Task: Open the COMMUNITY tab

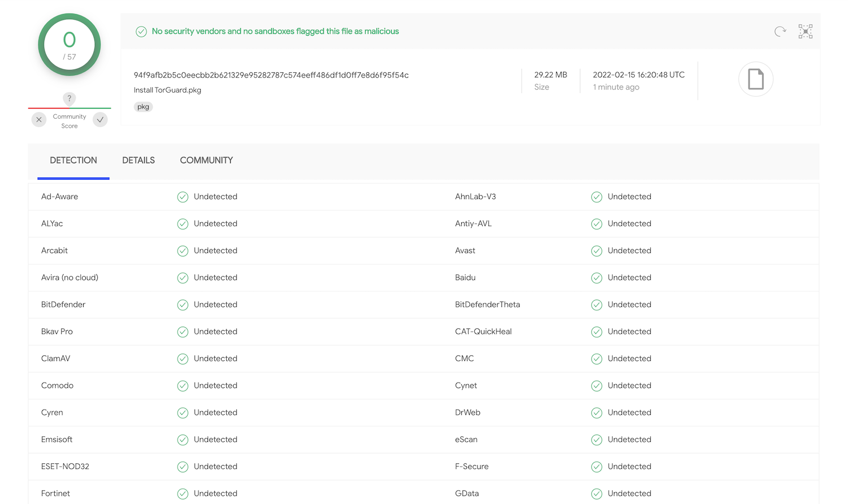Action: (206, 160)
